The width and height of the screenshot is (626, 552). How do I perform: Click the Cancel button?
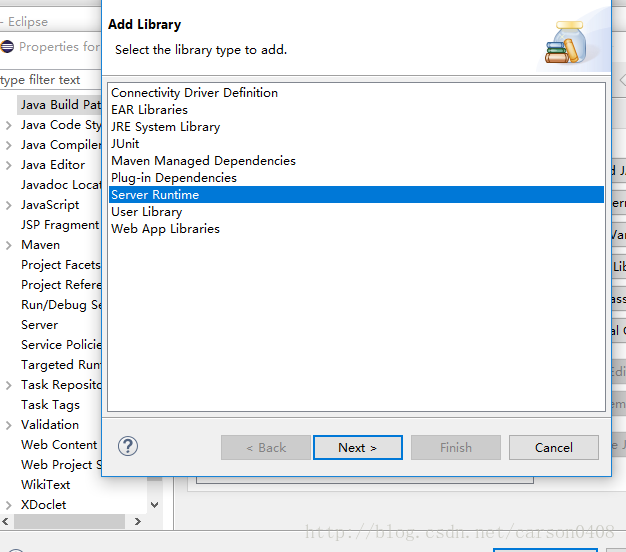(x=554, y=447)
